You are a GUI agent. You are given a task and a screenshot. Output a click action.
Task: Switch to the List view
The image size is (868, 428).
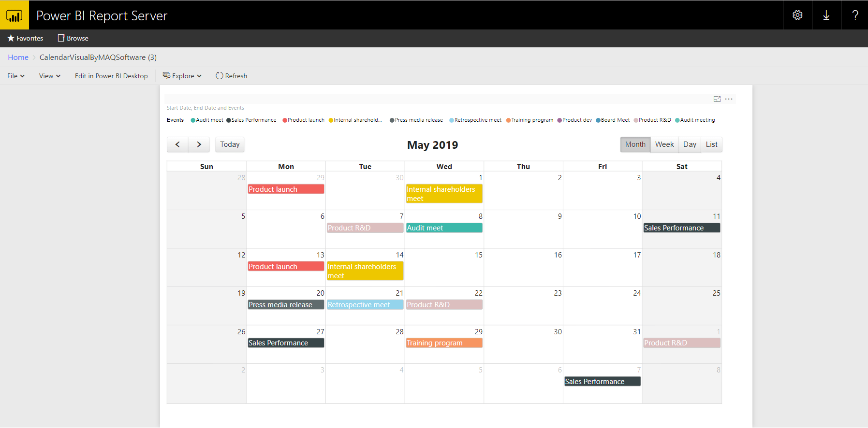coord(711,144)
